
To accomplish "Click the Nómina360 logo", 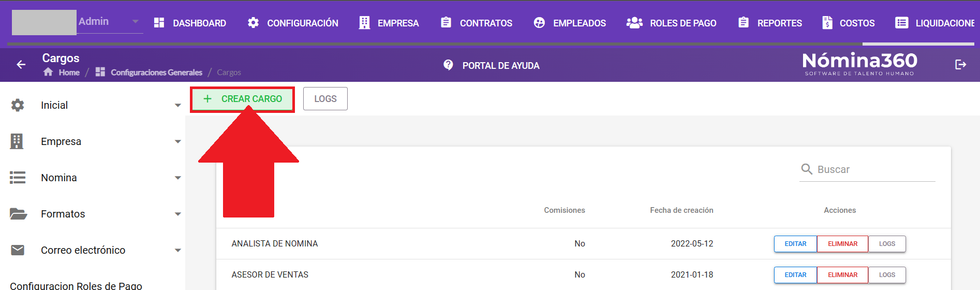I will 859,64.
